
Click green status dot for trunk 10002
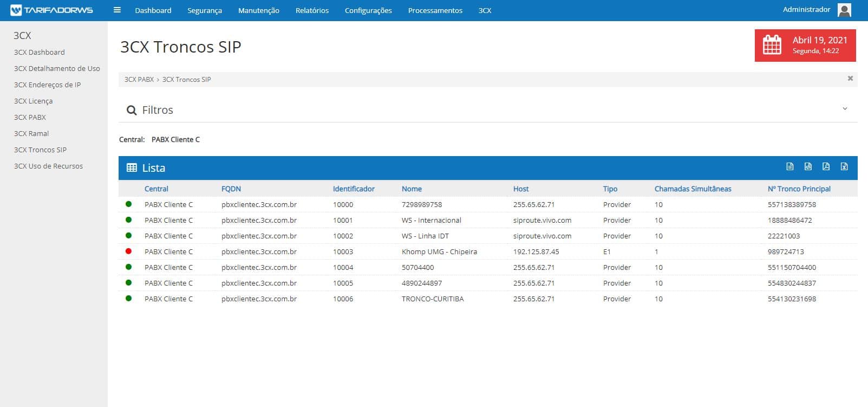[x=128, y=236]
